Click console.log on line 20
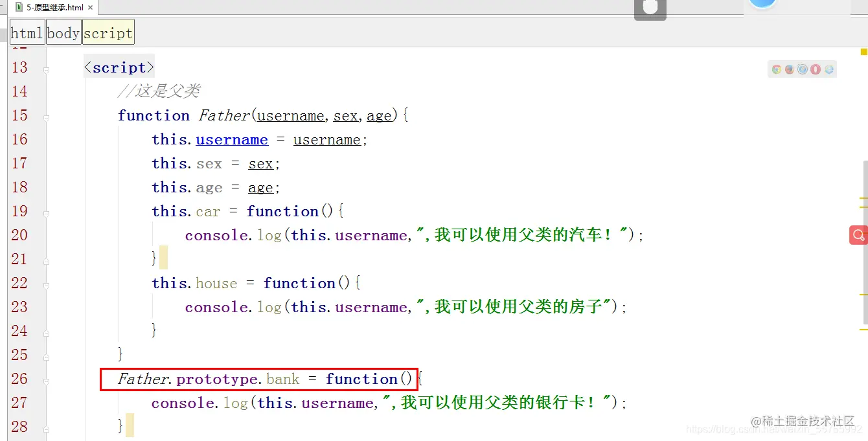Image resolution: width=868 pixels, height=441 pixels. click(x=233, y=235)
